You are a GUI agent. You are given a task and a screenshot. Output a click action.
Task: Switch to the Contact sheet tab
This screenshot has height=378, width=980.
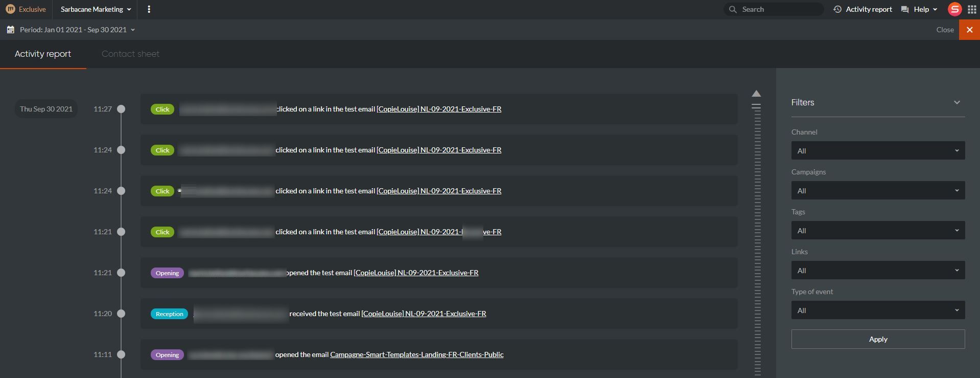[130, 54]
